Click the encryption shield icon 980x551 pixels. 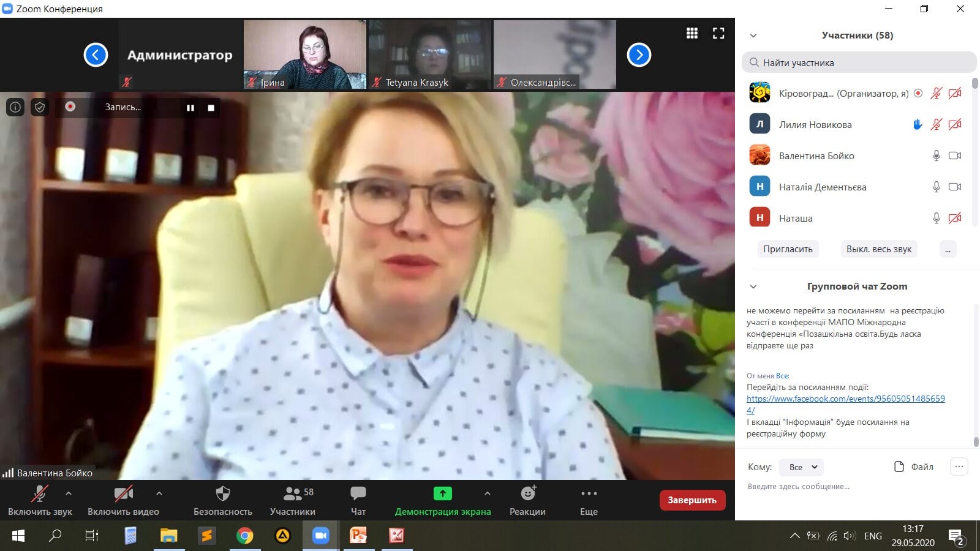(40, 107)
